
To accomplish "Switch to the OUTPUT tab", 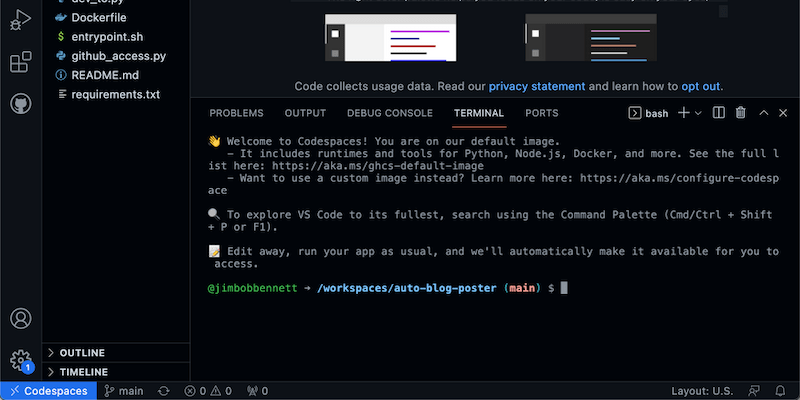I will 305,113.
